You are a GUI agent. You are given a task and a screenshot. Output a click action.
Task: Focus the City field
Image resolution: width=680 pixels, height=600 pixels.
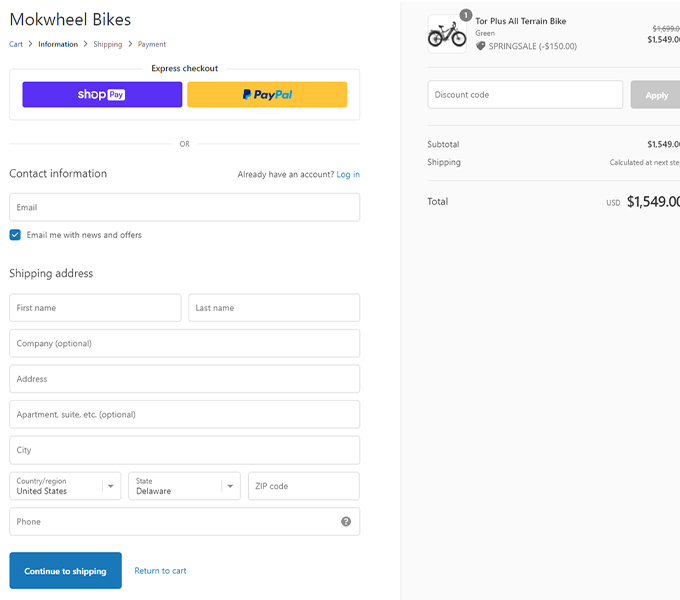tap(185, 450)
